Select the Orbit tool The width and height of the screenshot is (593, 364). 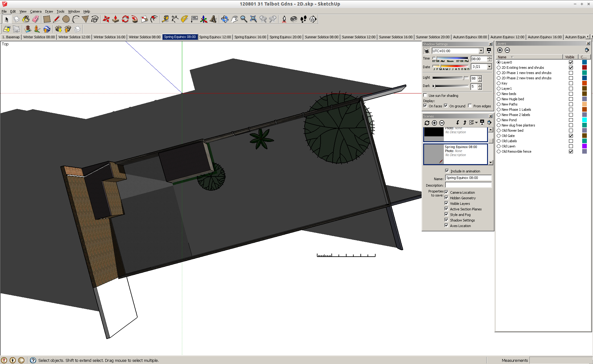click(x=225, y=19)
